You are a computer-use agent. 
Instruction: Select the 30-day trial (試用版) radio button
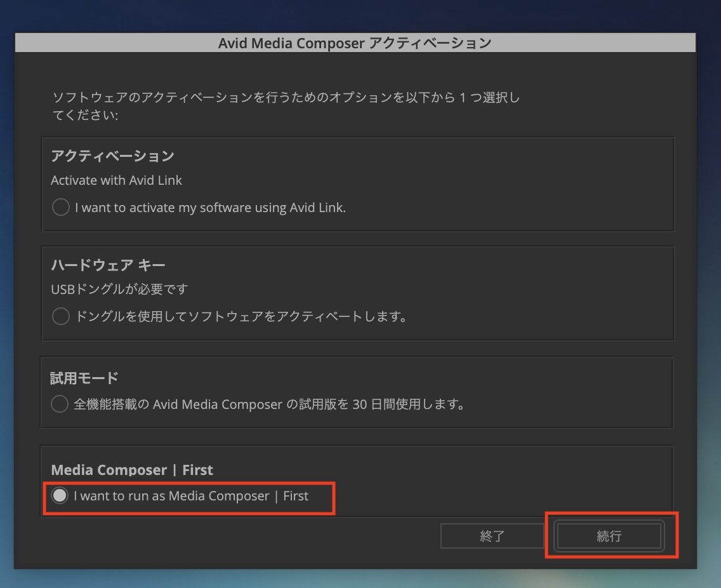pos(60,404)
